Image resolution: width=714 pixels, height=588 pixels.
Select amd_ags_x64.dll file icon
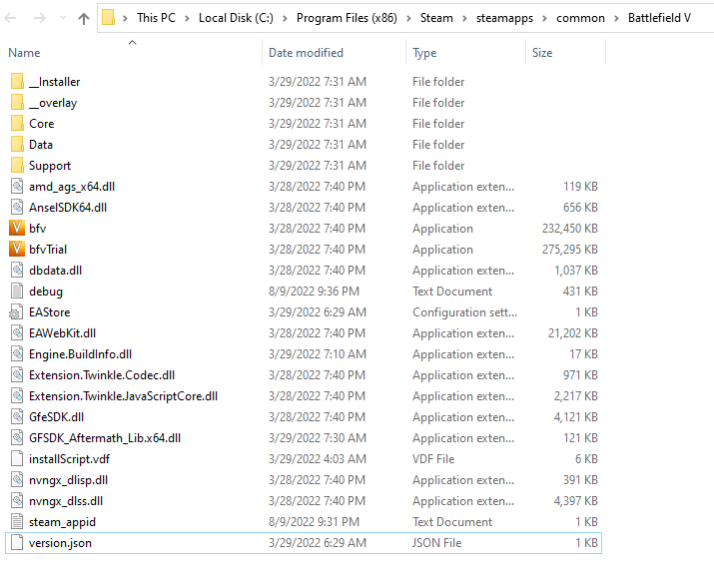[x=17, y=186]
